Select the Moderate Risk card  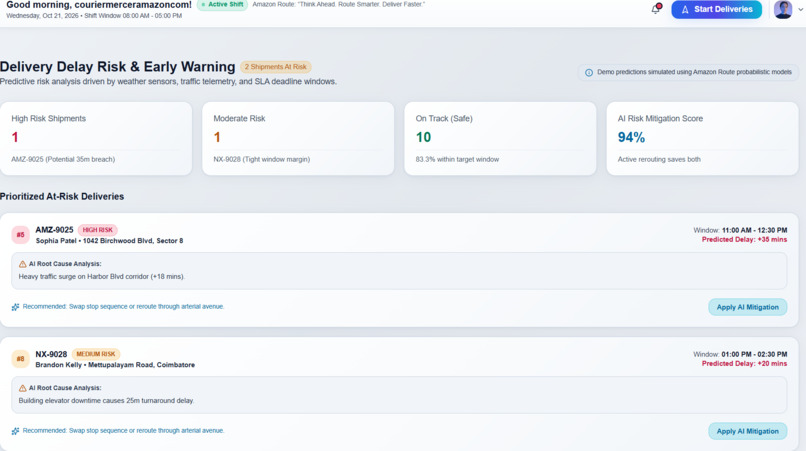(298, 138)
